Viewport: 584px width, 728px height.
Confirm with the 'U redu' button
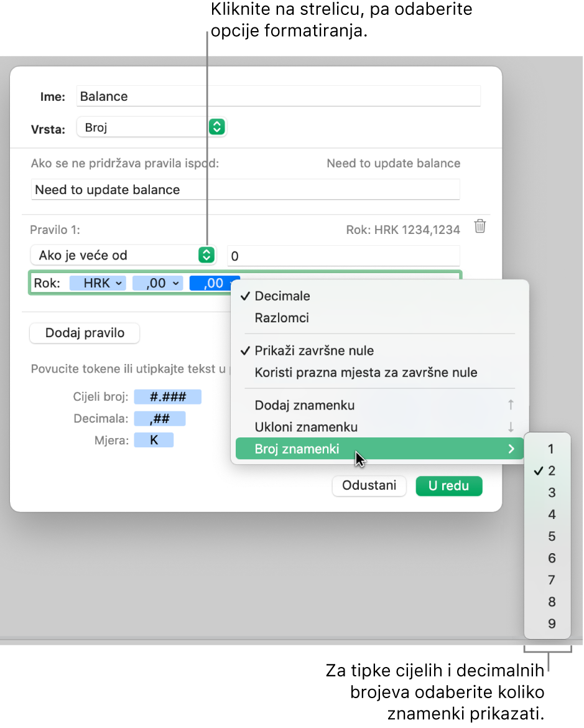449,485
